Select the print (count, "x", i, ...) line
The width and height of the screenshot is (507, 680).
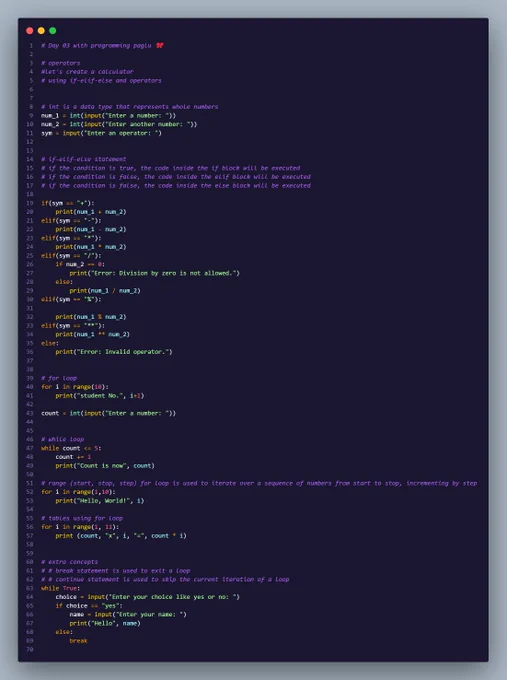(x=121, y=536)
